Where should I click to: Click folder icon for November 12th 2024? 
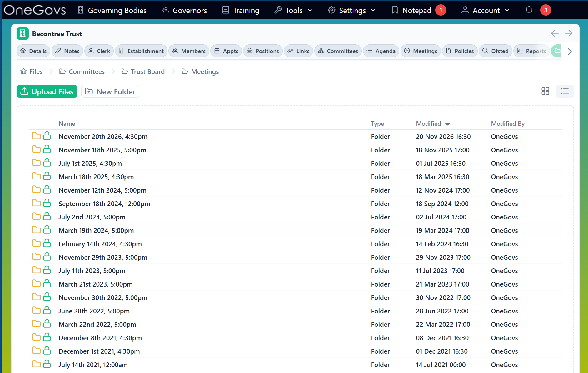click(37, 189)
